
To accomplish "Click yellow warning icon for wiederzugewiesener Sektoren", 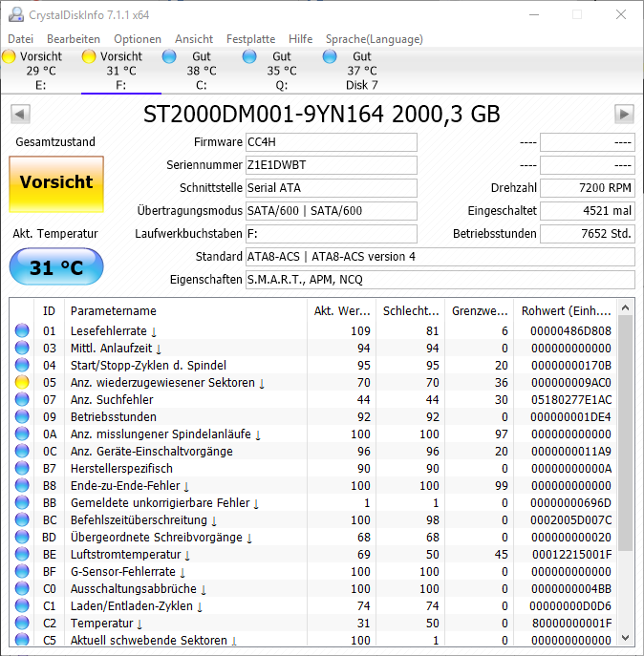I will click(22, 382).
